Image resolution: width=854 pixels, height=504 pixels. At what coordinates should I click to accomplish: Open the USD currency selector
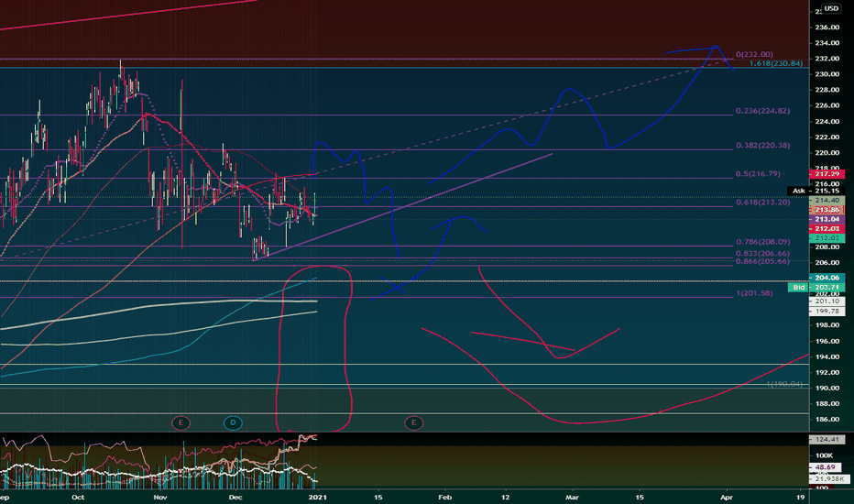point(830,8)
